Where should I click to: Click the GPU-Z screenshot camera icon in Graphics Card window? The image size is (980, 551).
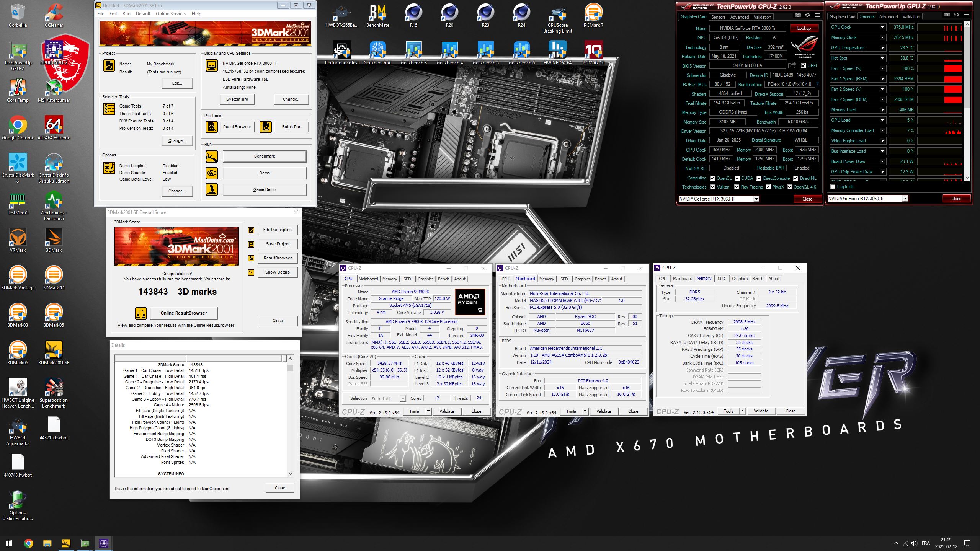(797, 15)
